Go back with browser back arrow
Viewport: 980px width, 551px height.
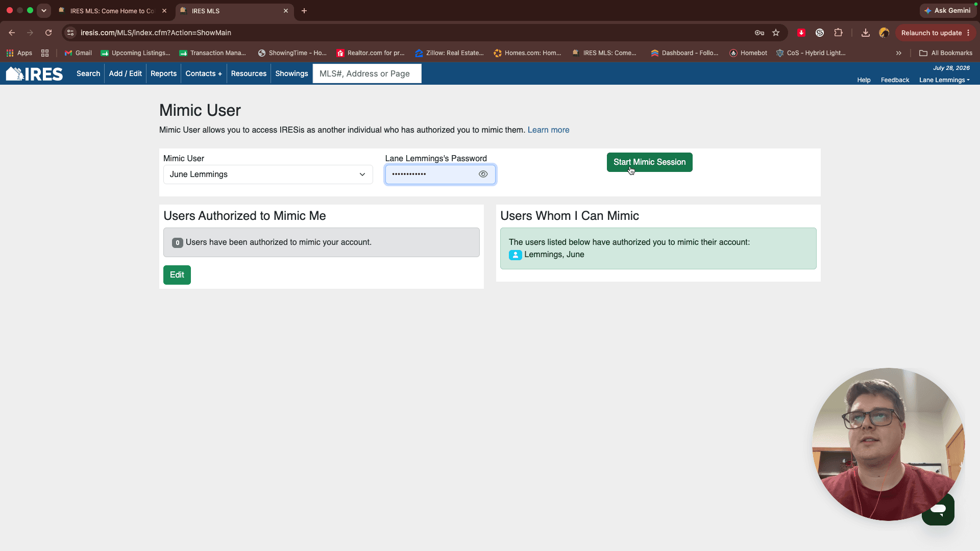[12, 33]
